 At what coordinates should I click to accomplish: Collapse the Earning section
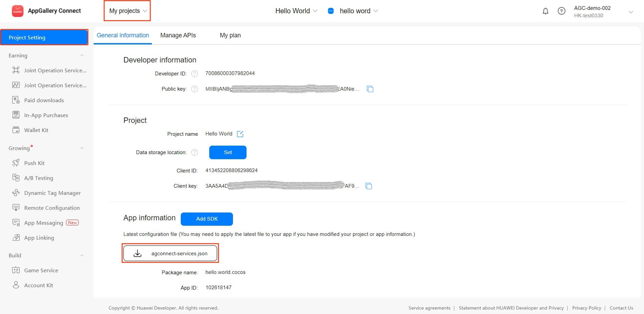(82, 55)
